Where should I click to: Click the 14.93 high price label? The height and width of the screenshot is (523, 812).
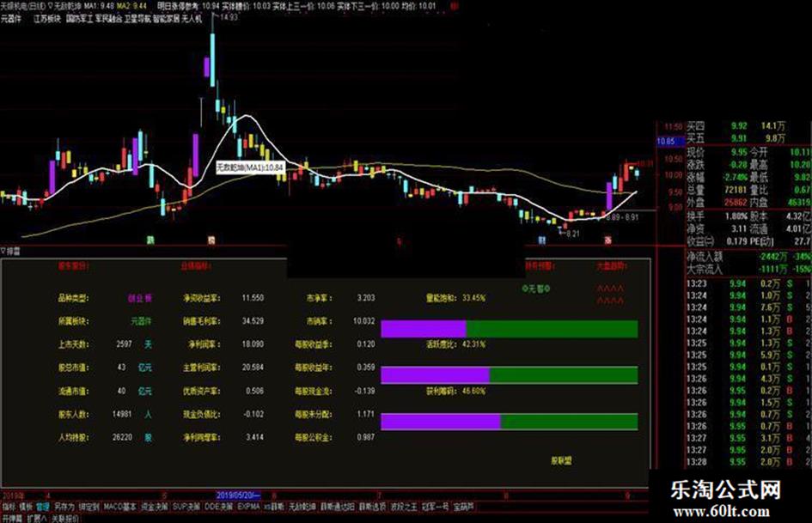pyautogui.click(x=228, y=17)
